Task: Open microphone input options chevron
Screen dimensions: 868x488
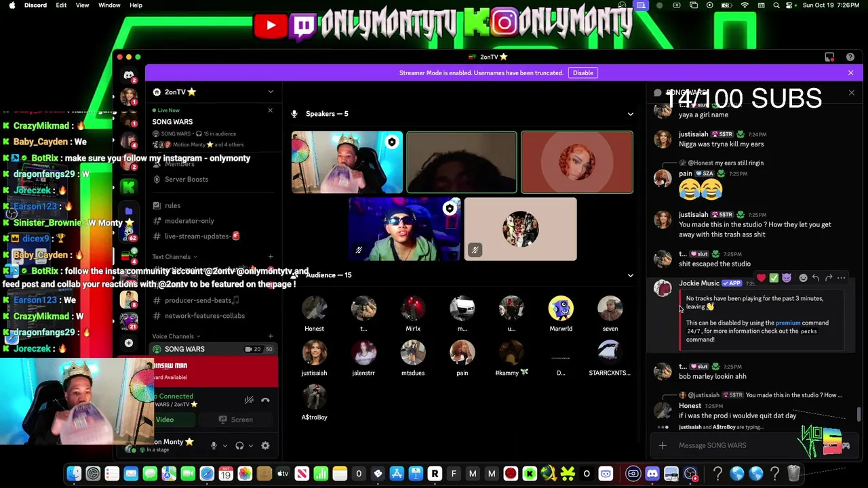Action: (224, 445)
